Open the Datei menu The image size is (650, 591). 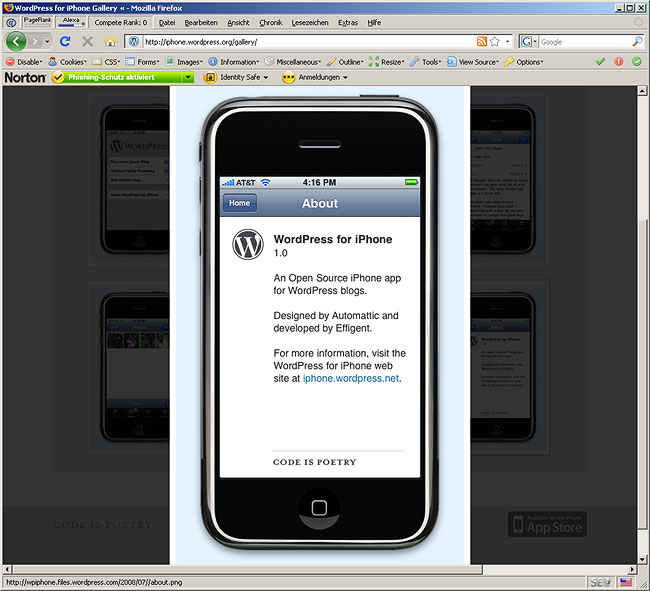coord(167,22)
